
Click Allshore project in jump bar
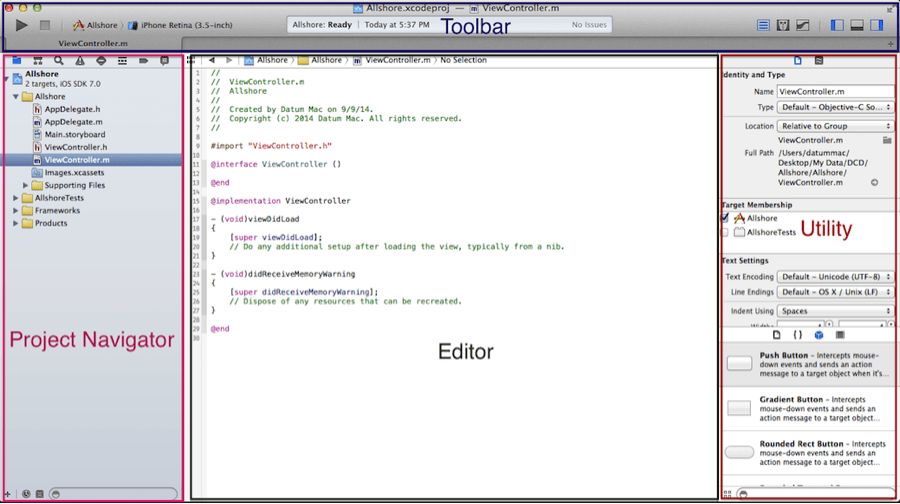(266, 60)
